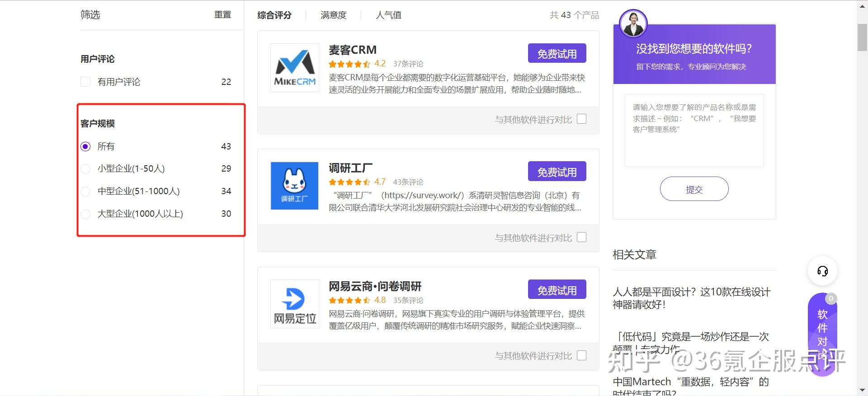Click the 麦客CRM star rating
This screenshot has width=868, height=396.
tap(349, 64)
